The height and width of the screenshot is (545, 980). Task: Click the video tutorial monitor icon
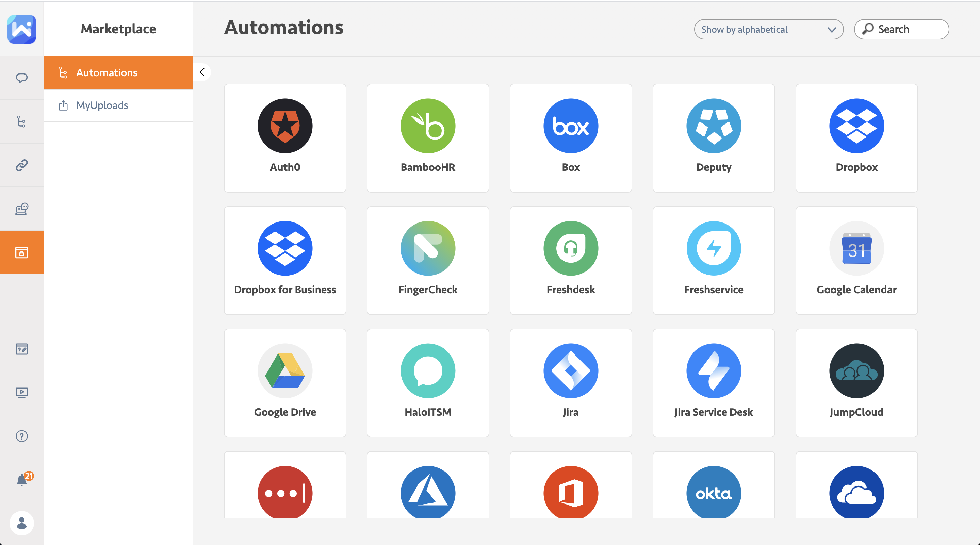22,392
